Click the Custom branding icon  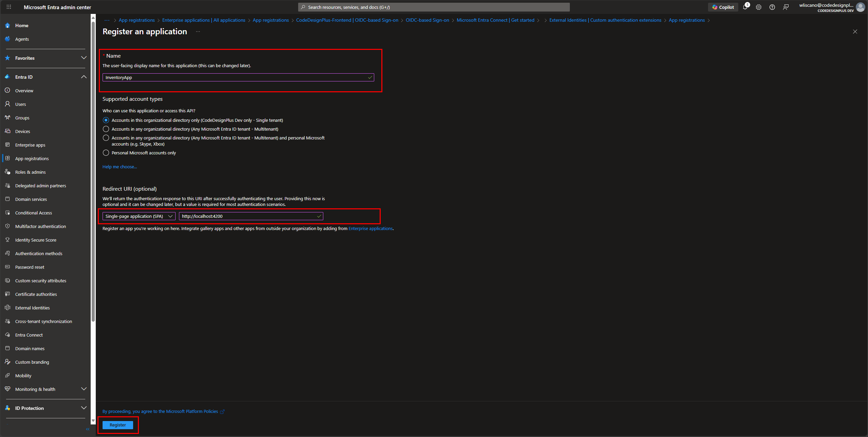tap(7, 362)
